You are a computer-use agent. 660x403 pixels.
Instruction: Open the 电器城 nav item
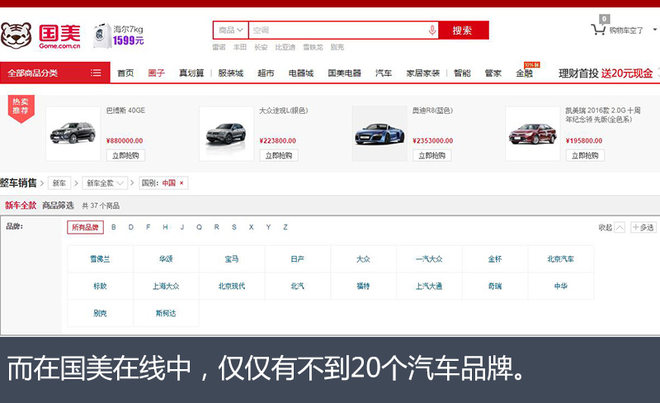(x=301, y=73)
